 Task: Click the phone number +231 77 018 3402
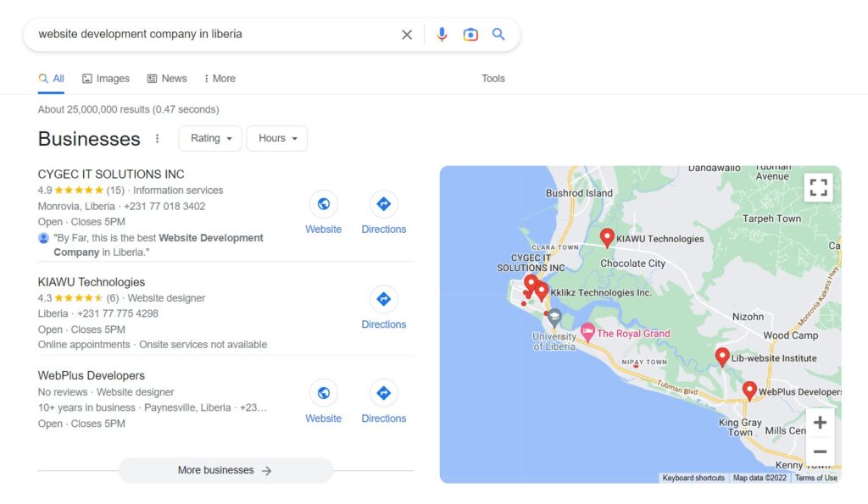click(x=164, y=207)
